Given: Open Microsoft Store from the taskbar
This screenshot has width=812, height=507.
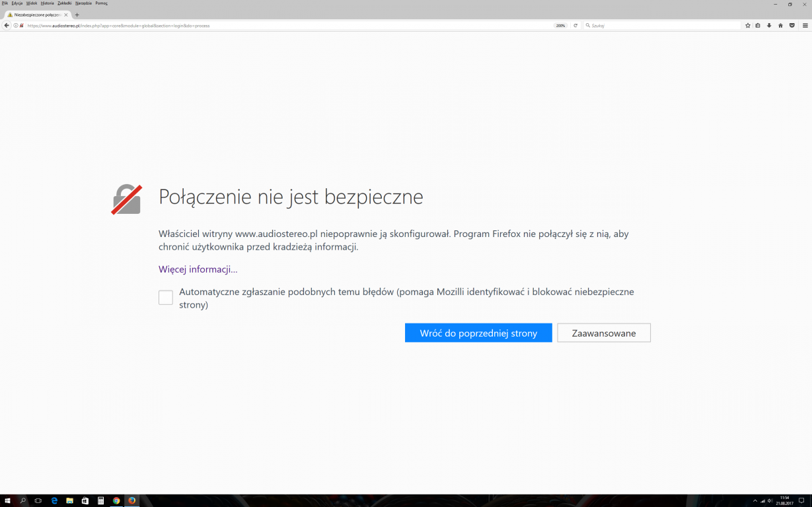Looking at the screenshot, I should point(85,500).
